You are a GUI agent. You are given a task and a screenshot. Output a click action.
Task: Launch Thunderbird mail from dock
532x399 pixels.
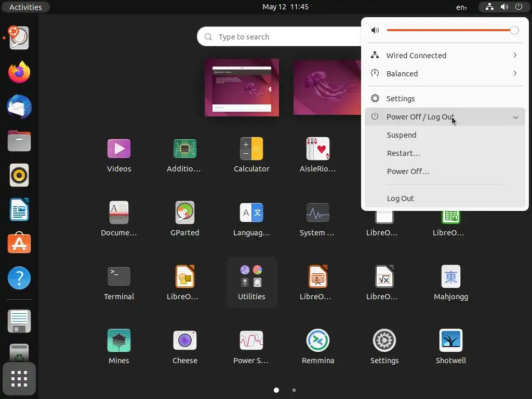[x=19, y=107]
